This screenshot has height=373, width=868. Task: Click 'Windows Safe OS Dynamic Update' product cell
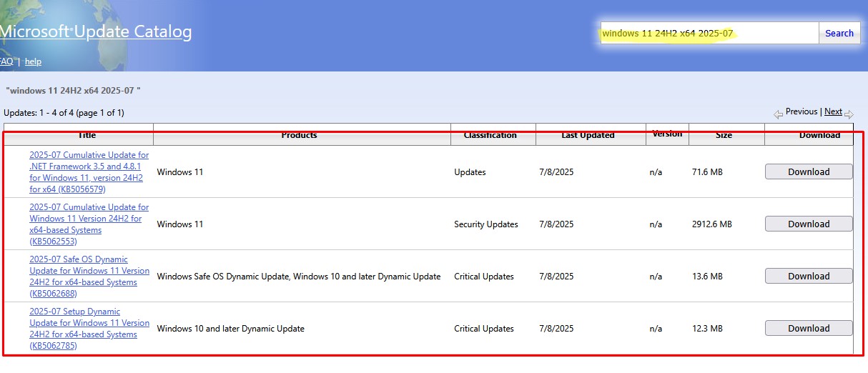[x=299, y=277]
